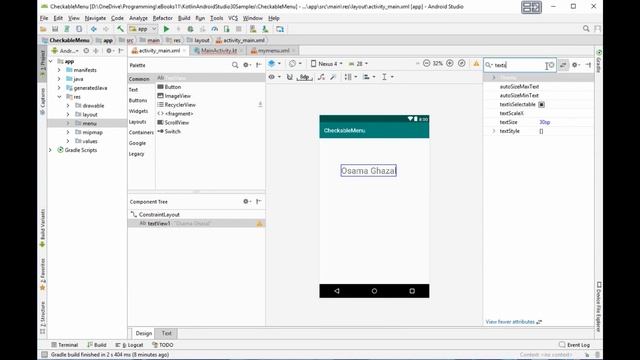The image size is (640, 360).
Task: Click the Palette search magnifier icon
Action: tap(235, 65)
